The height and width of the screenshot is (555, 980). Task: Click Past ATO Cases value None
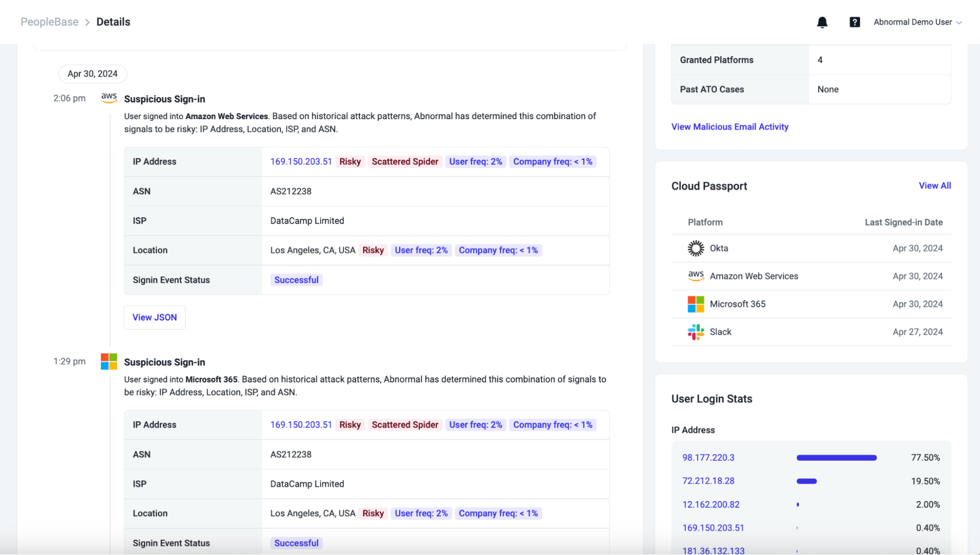tap(828, 90)
